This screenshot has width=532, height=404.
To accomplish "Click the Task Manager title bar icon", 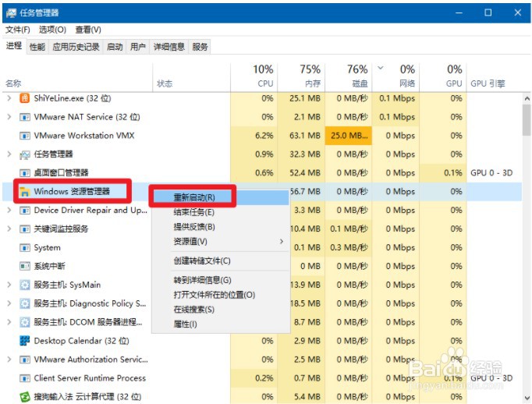I will [11, 13].
